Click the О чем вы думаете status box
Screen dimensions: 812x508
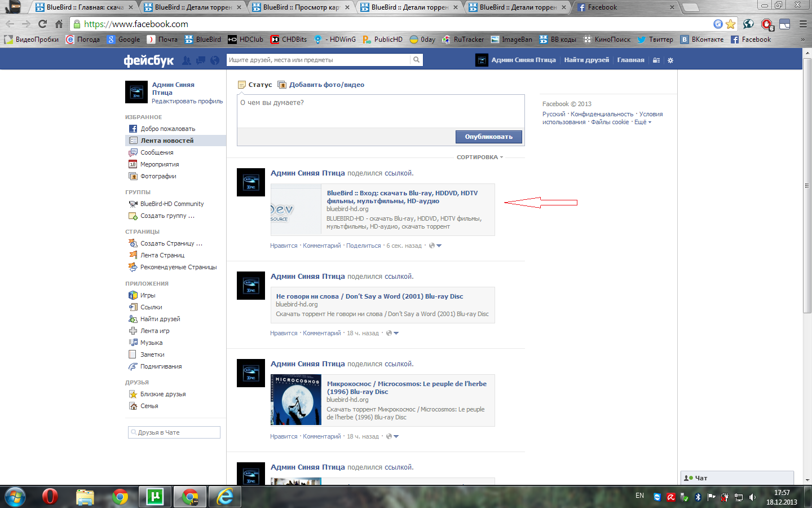click(381, 111)
